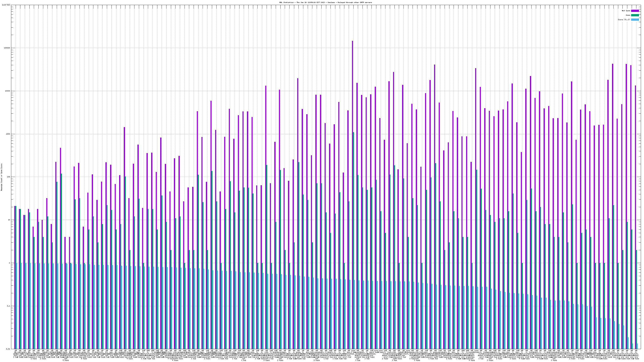
Task: Click the 0.01 y-axis tick label
Action: (x=8, y=349)
